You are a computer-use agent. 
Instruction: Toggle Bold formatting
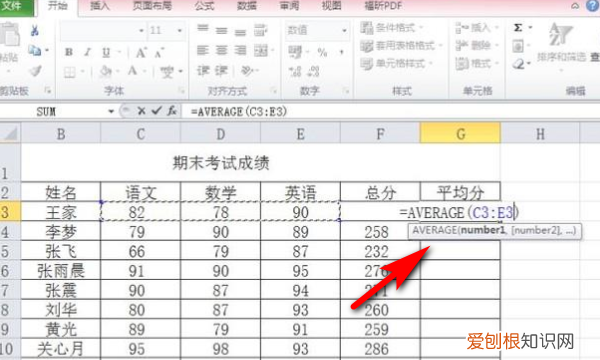point(69,52)
